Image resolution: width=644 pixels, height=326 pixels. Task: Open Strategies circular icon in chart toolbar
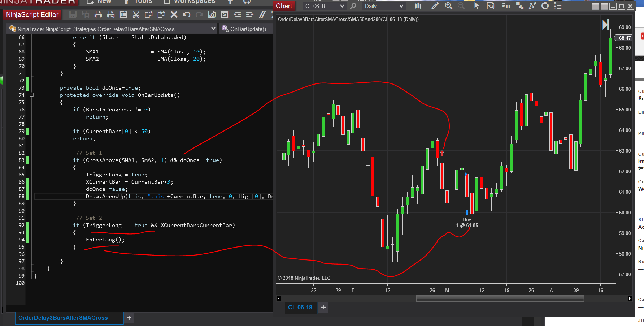tap(545, 6)
